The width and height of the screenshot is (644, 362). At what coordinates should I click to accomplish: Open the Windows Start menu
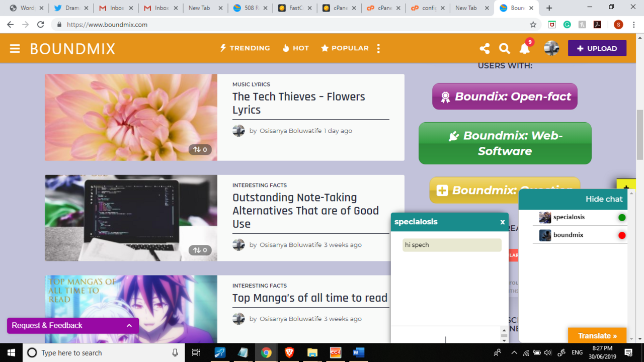click(11, 352)
